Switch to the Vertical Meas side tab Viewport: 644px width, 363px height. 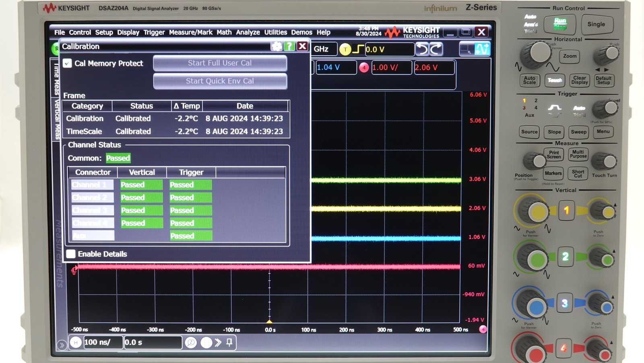[57, 120]
